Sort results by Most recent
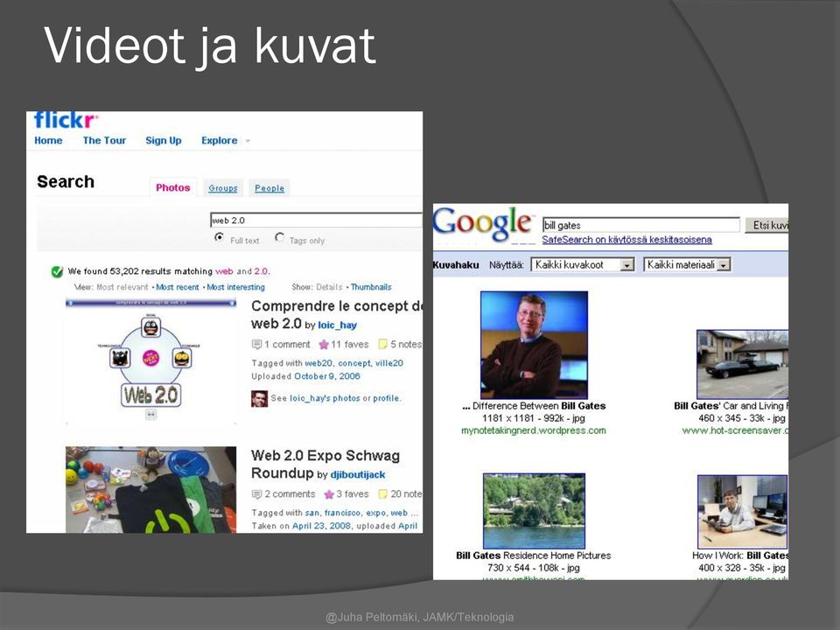This screenshot has width=840, height=630. 178,287
